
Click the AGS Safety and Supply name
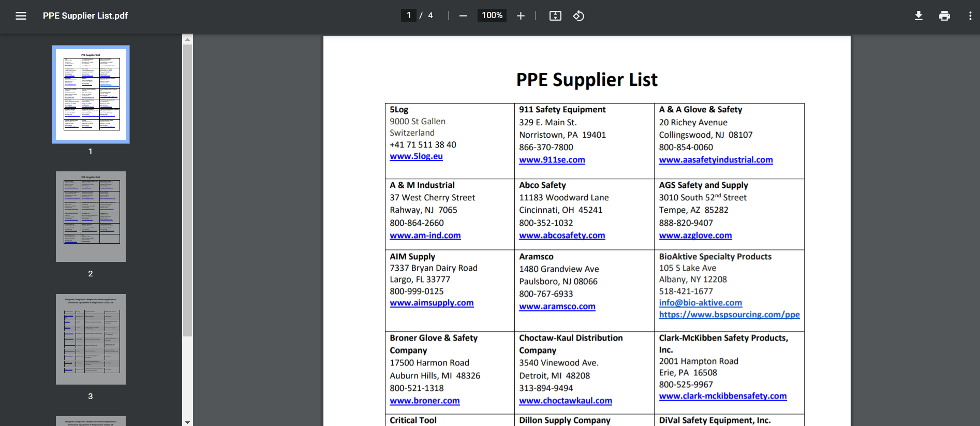[x=704, y=185]
